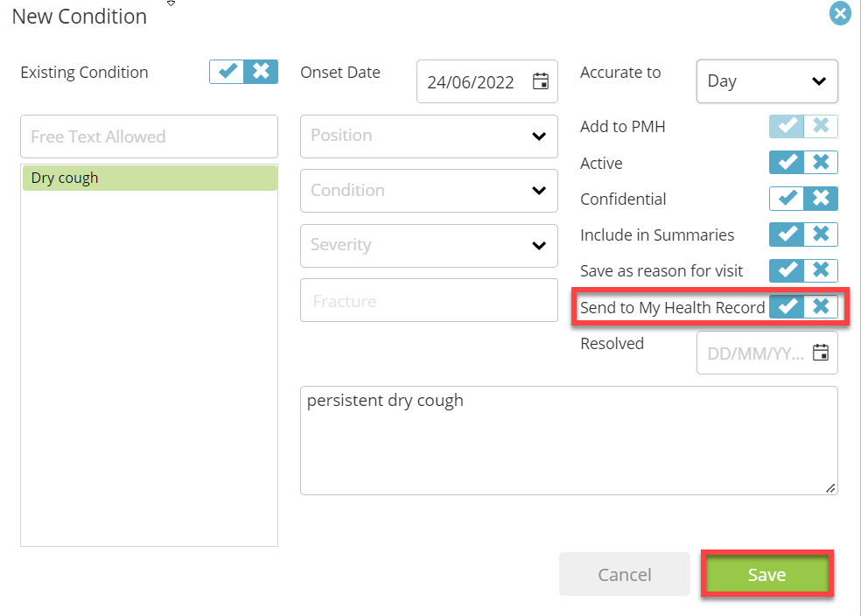Cancel the new condition entry
The image size is (861, 616).
point(625,574)
